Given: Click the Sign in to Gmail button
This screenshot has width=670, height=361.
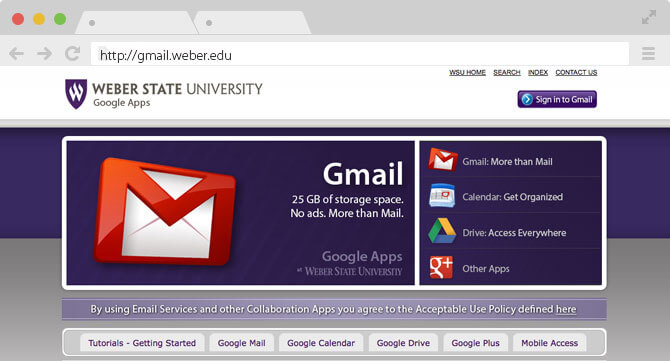Looking at the screenshot, I should click(x=557, y=99).
